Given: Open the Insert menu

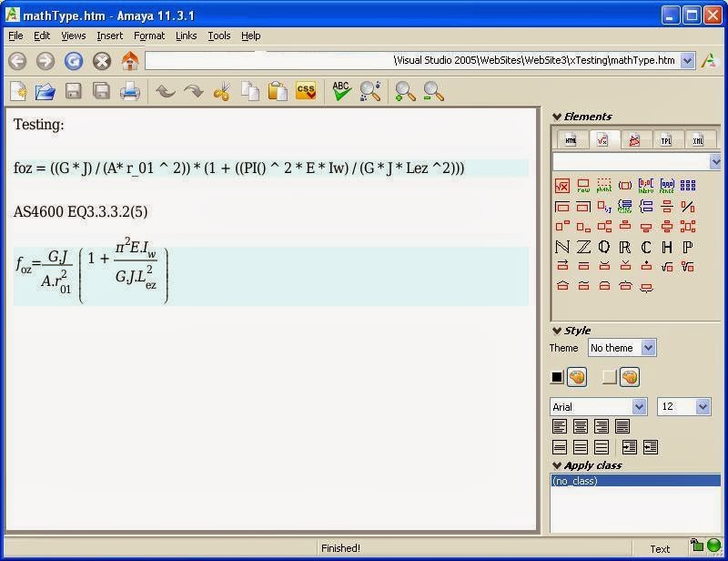Looking at the screenshot, I should (x=109, y=36).
